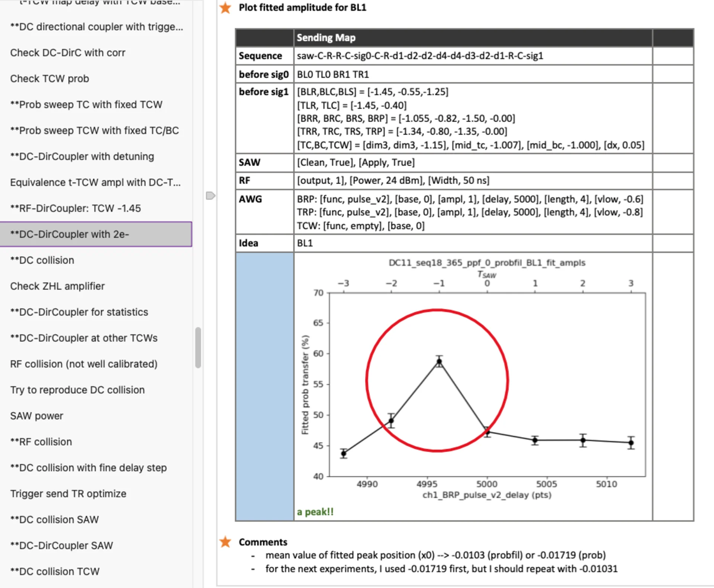Click the RF power 24 dBm cell

point(473,181)
